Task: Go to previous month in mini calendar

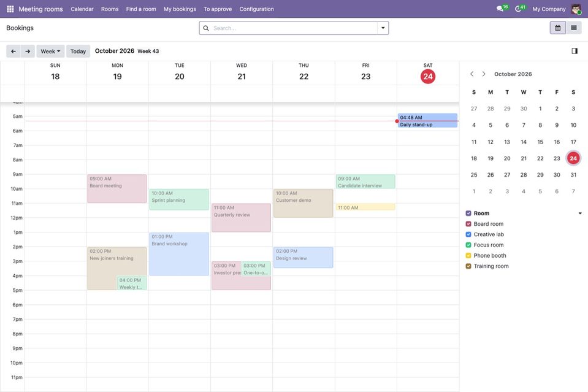Action: 472,74
